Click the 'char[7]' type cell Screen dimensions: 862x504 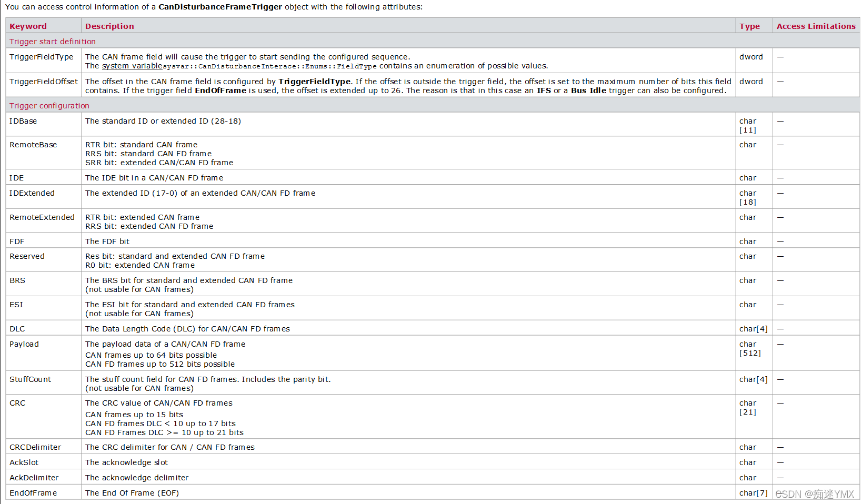tap(754, 493)
